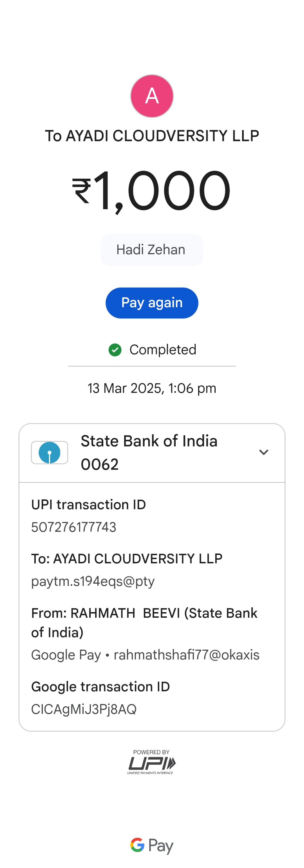The image size is (304, 868).
Task: Tap the Hadi Zehan note chip
Action: tap(151, 250)
